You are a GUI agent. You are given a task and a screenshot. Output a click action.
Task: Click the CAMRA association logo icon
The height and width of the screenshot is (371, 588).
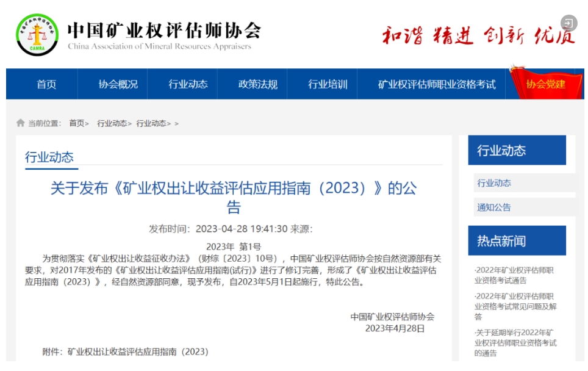click(x=37, y=35)
